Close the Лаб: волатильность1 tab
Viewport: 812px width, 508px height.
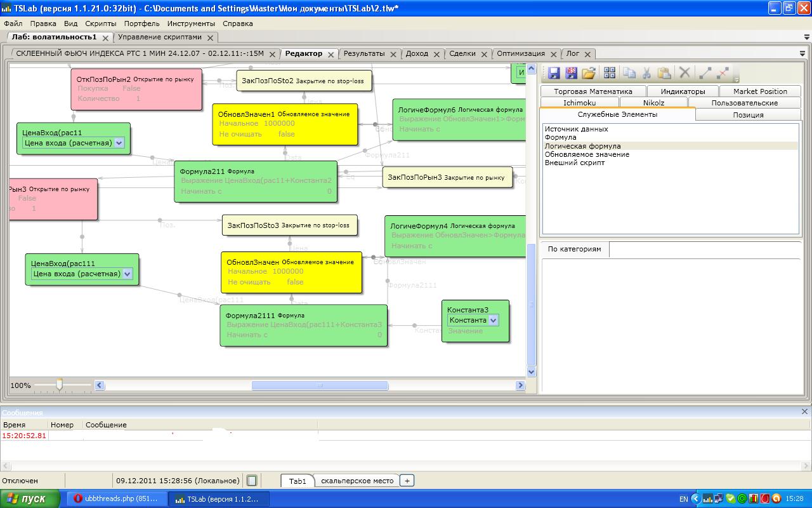105,38
